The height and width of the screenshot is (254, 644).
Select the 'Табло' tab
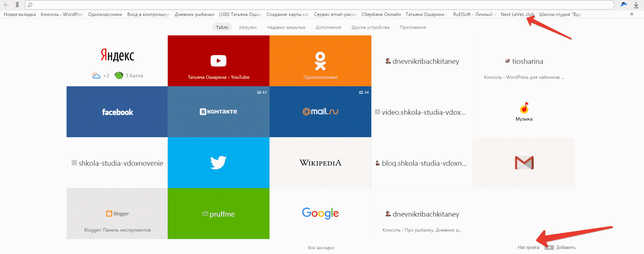[222, 27]
